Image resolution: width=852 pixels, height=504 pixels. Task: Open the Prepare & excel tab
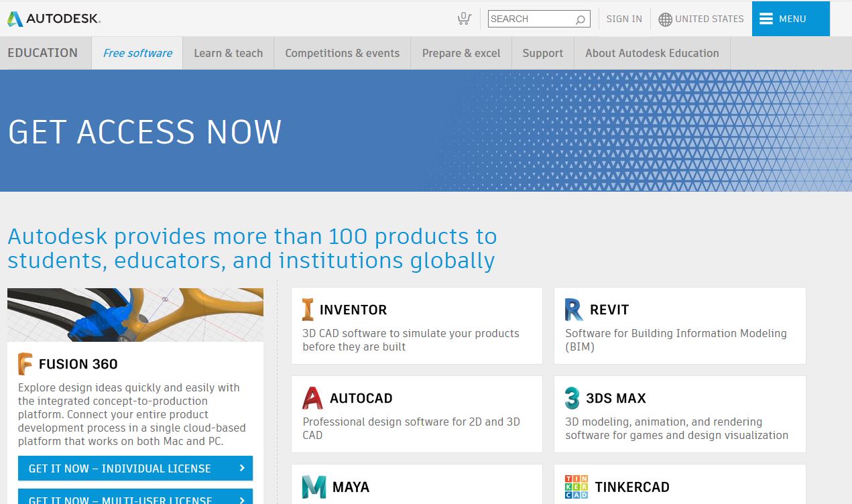coord(461,53)
